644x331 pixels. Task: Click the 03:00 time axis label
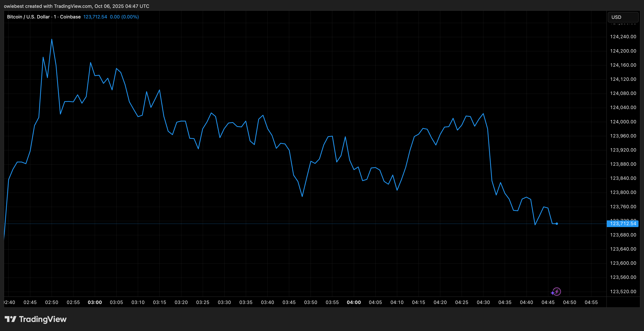pos(95,302)
